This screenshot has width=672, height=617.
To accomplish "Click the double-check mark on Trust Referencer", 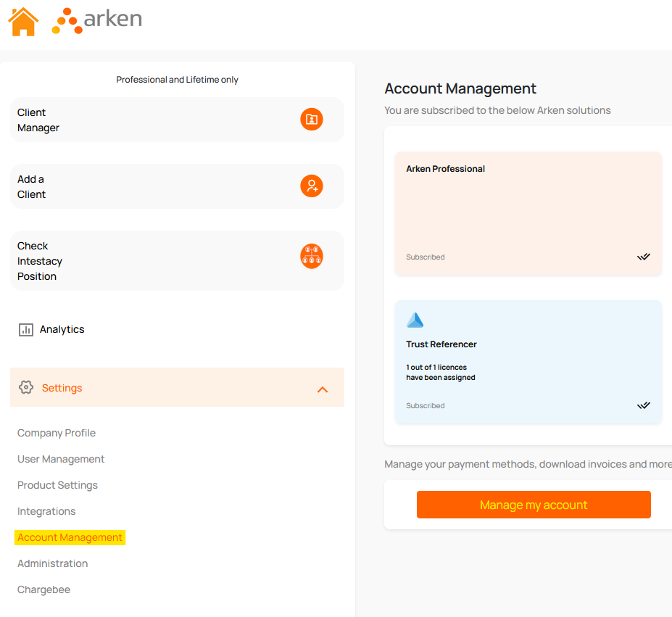I will click(643, 405).
